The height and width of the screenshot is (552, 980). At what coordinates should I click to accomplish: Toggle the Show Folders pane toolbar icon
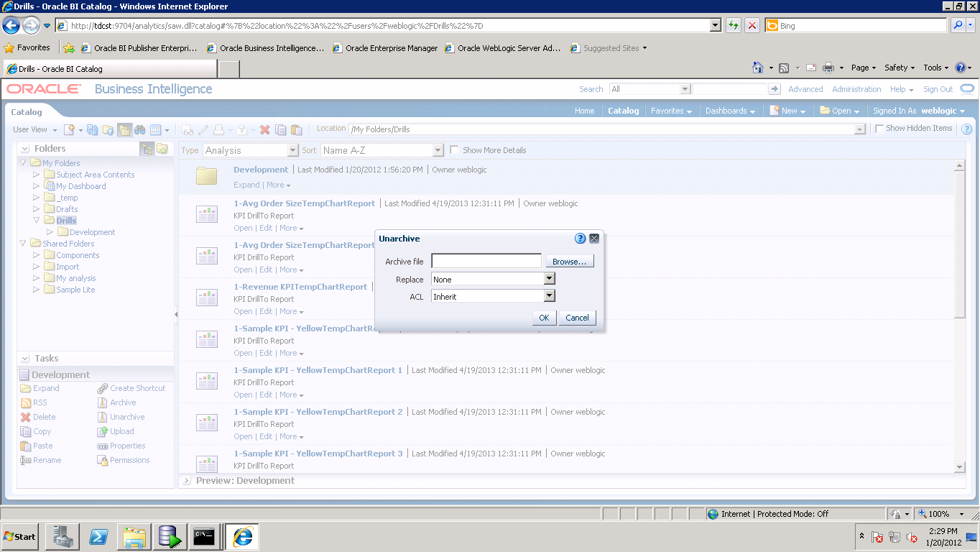pyautogui.click(x=124, y=130)
